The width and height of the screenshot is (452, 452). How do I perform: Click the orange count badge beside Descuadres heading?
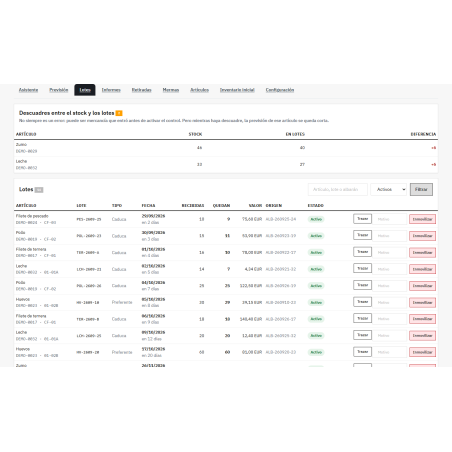point(119,113)
